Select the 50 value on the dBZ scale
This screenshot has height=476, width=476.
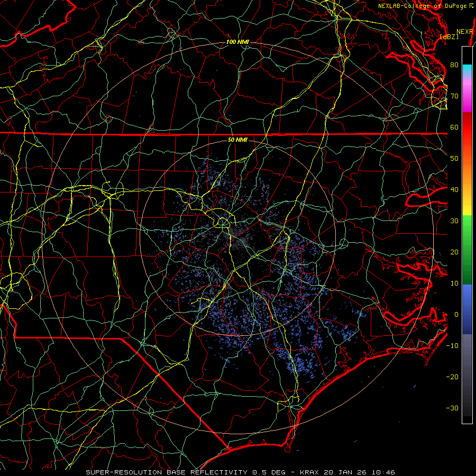[454, 159]
